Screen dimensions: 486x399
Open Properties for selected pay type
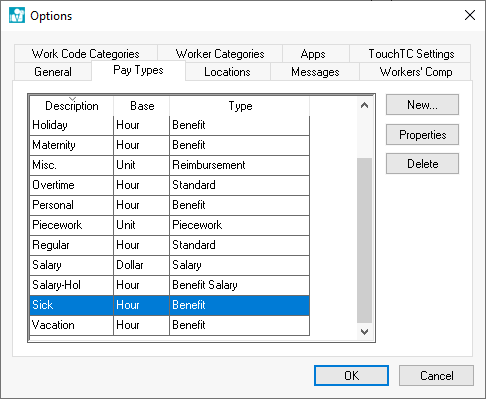(x=422, y=135)
